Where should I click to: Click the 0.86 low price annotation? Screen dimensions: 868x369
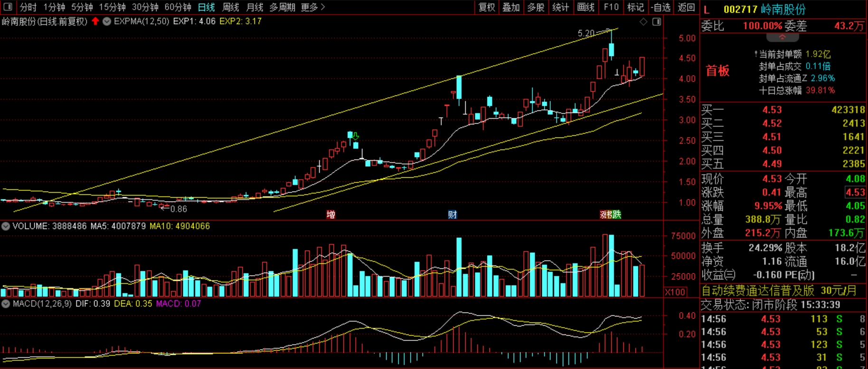(179, 209)
